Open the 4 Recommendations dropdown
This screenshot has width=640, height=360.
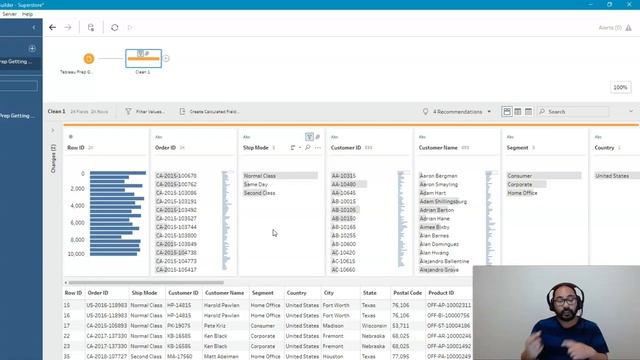point(456,111)
